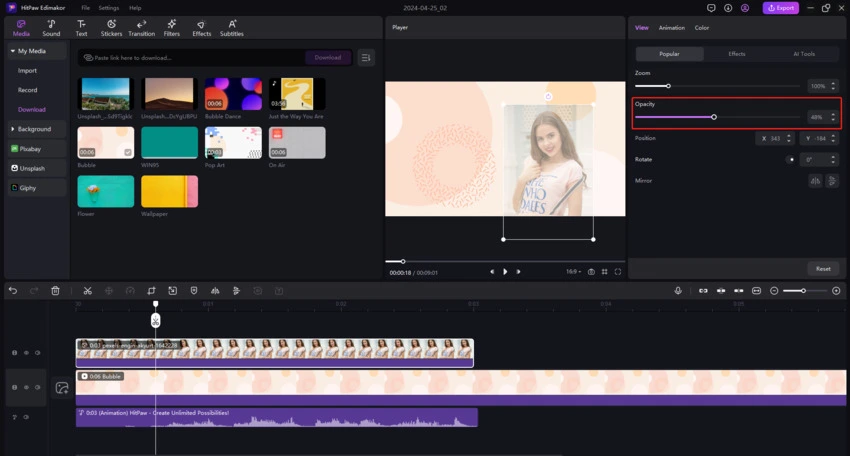Screen dimensions: 850x456
Task: Click the Opacity slider handle
Action: pyautogui.click(x=713, y=117)
